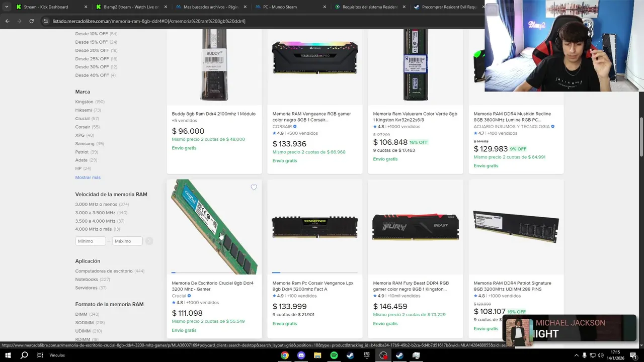Close the PC - Mundo Steam tab
The height and width of the screenshot is (362, 644).
325,7
